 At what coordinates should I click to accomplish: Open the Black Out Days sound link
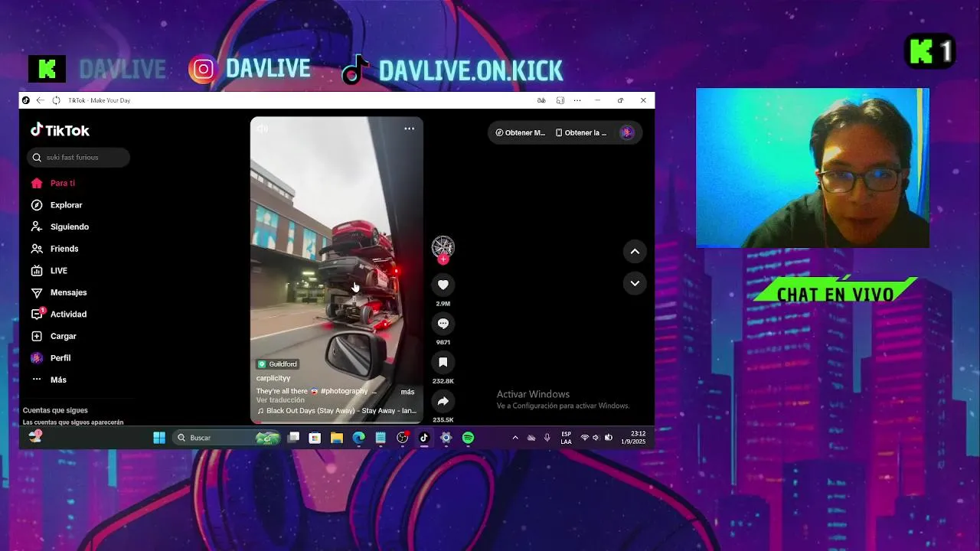click(337, 411)
